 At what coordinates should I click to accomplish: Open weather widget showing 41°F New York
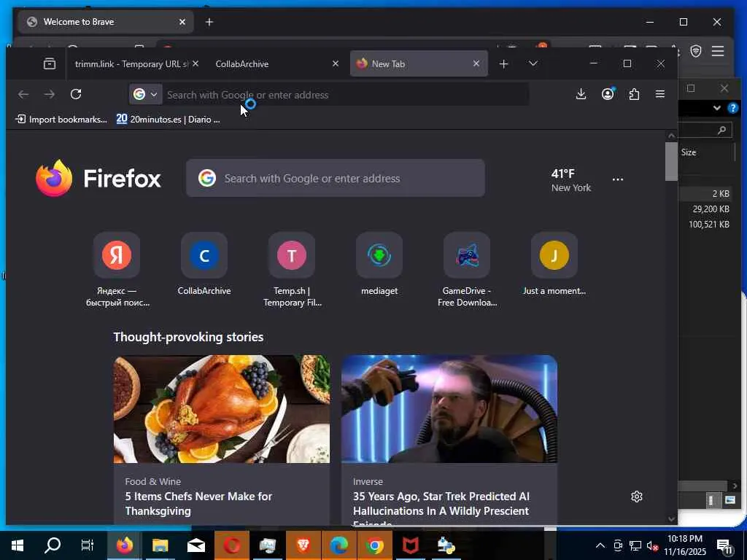tap(570, 180)
